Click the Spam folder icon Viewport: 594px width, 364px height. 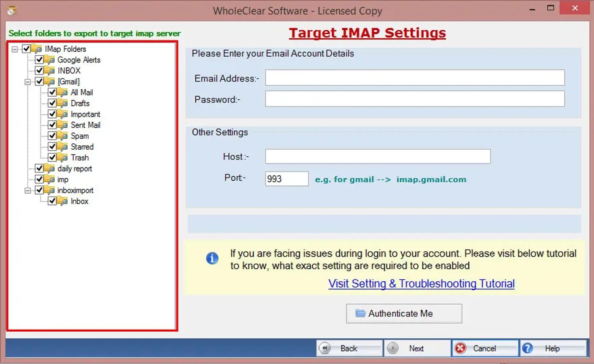[x=62, y=136]
